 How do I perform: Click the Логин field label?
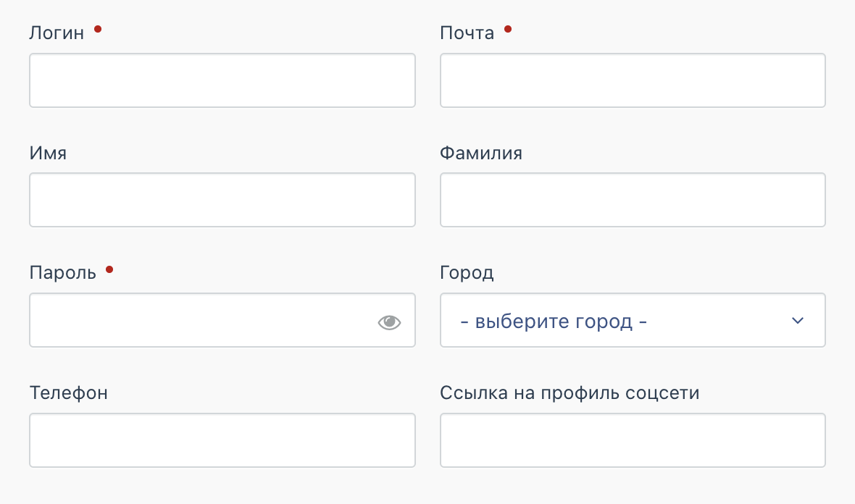coord(57,32)
